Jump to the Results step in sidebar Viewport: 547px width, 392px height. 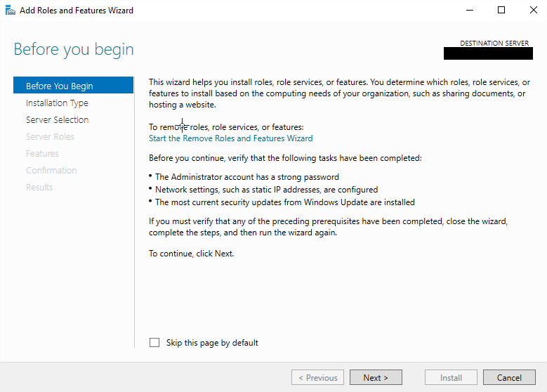click(39, 187)
